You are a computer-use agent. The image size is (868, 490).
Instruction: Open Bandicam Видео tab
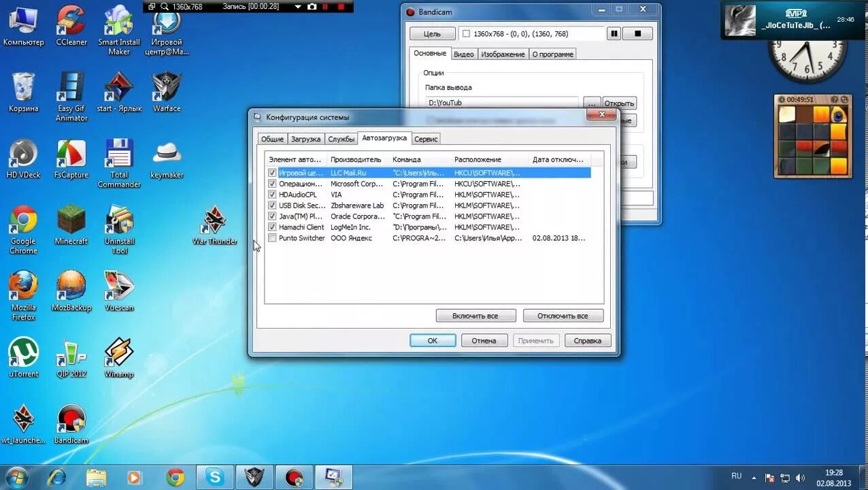[463, 54]
